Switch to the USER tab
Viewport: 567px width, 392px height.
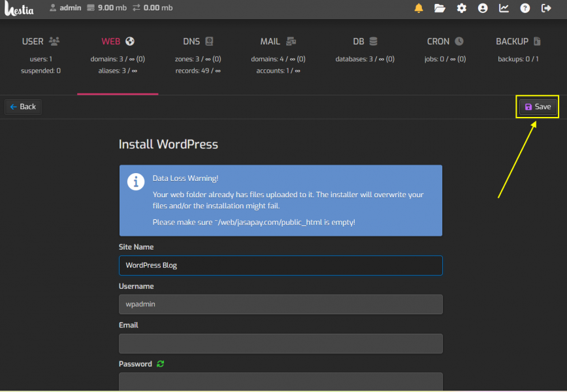pos(41,56)
